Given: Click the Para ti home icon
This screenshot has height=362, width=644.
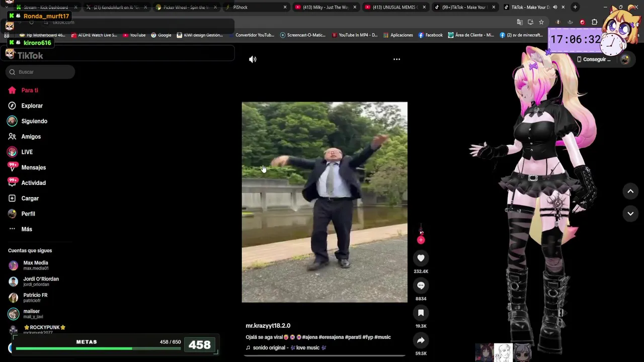Looking at the screenshot, I should click(x=12, y=90).
